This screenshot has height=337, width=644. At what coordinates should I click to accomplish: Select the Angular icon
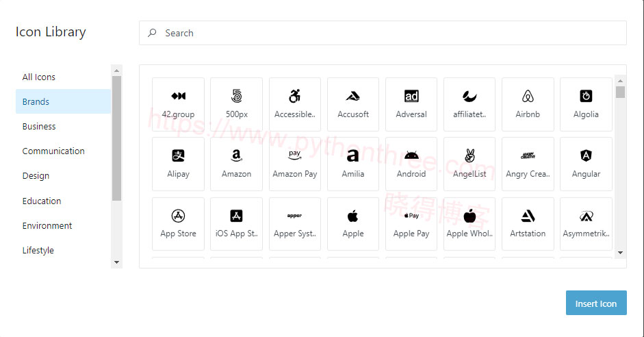586,164
